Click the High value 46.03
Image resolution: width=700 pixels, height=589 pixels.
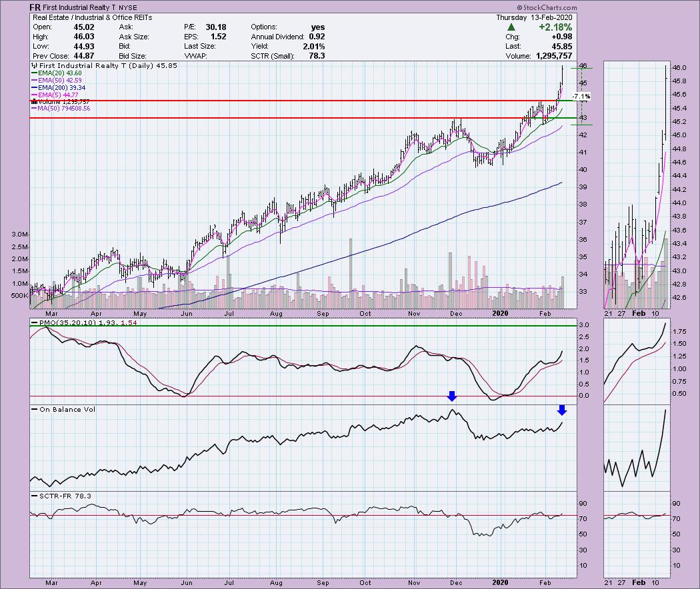point(84,37)
